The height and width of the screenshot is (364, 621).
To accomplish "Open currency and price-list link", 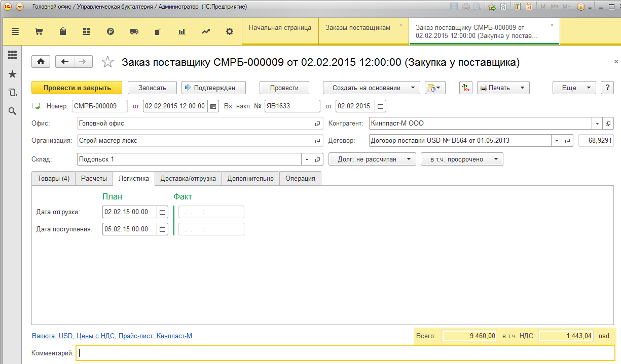I will point(112,336).
